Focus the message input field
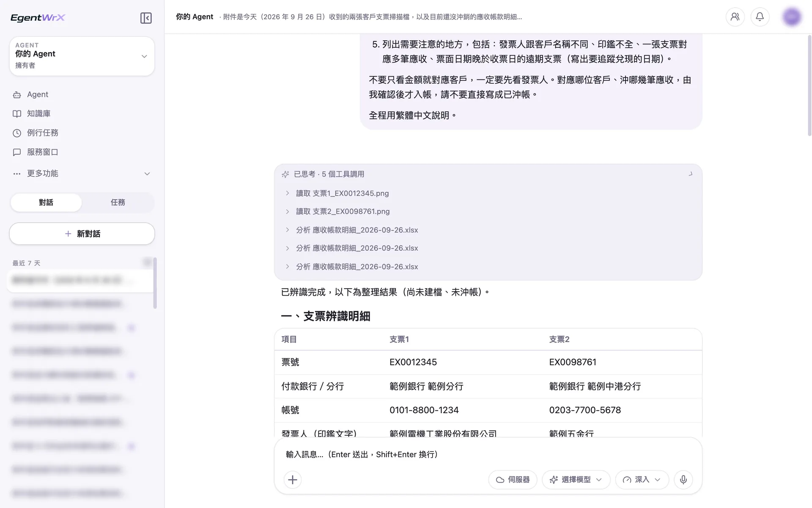 (488, 454)
